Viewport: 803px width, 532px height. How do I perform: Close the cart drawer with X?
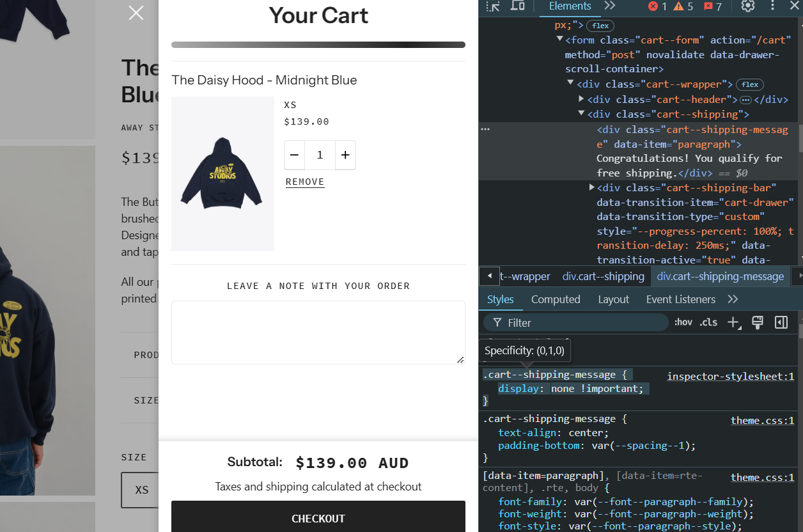(x=136, y=13)
